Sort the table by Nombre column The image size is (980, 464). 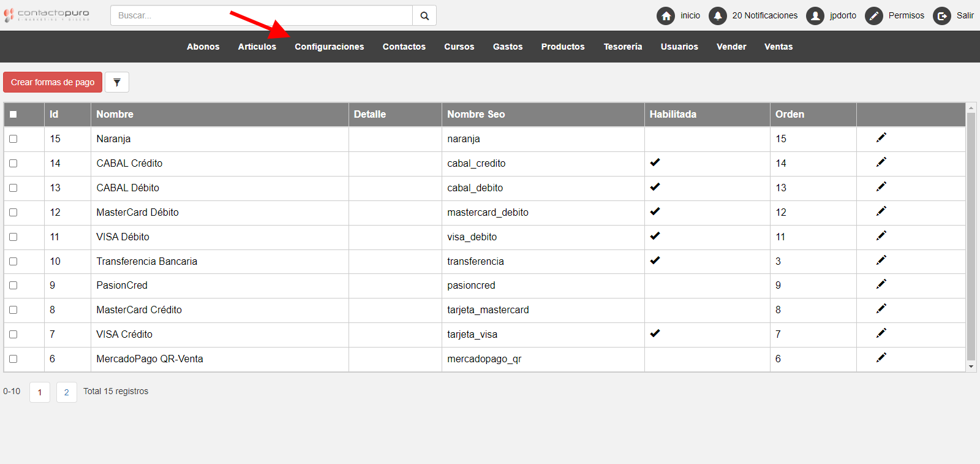tap(115, 114)
